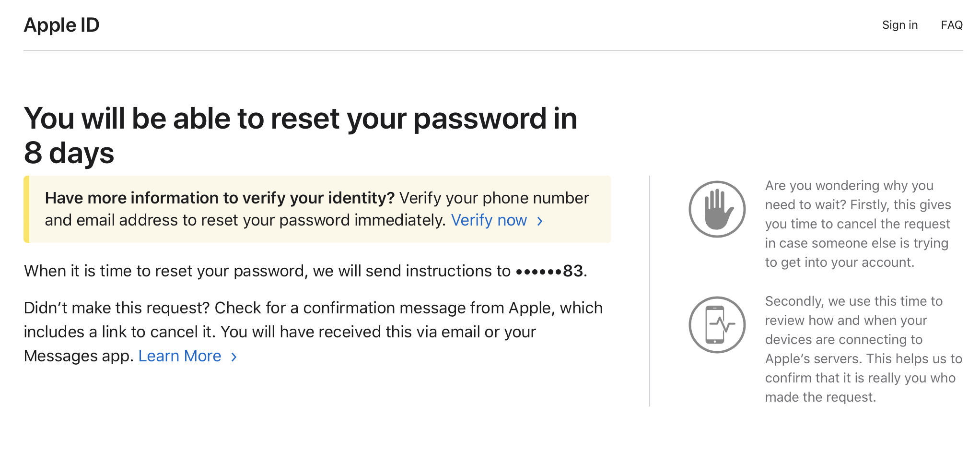980x453 pixels.
Task: Click the "reset your password in 8 days" heading
Action: point(300,119)
